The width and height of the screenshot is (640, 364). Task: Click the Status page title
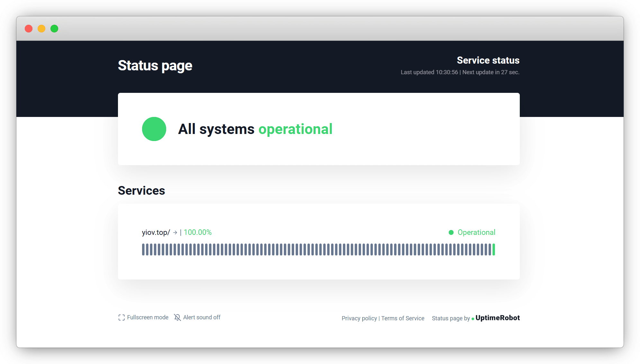pos(155,66)
